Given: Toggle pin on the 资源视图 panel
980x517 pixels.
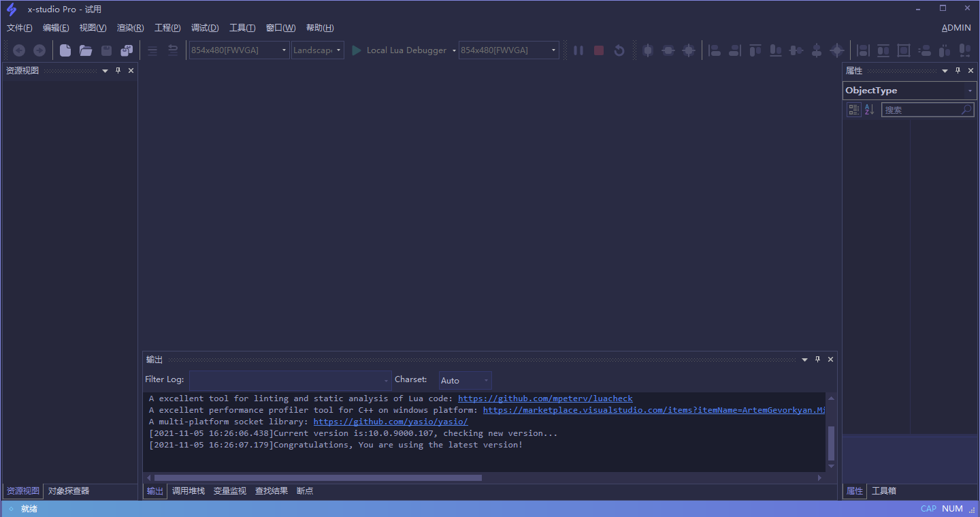Looking at the screenshot, I should [x=118, y=71].
